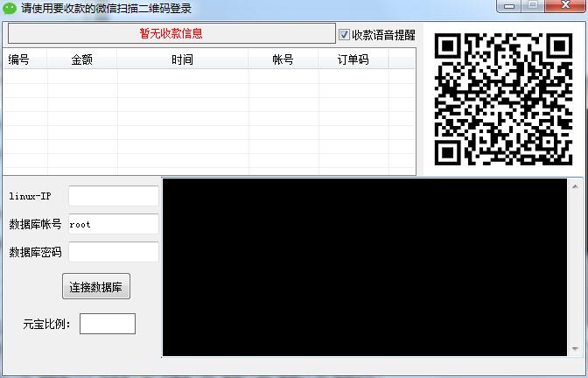The width and height of the screenshot is (588, 378).
Task: Click the 时间 column header
Action: tap(183, 59)
